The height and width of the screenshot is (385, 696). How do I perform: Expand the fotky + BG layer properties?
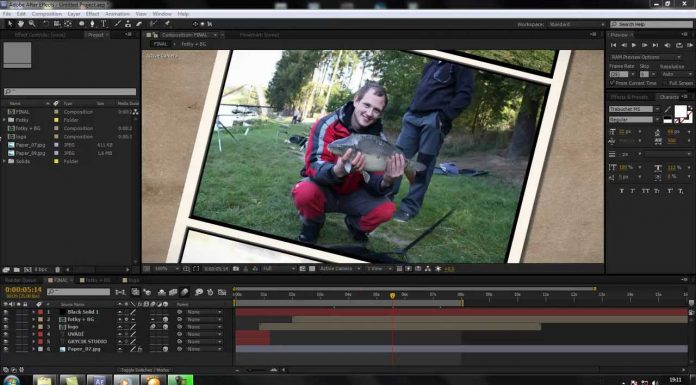click(33, 319)
